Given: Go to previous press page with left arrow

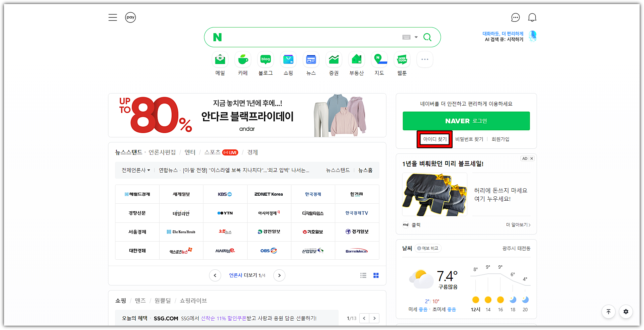Looking at the screenshot, I should 215,275.
